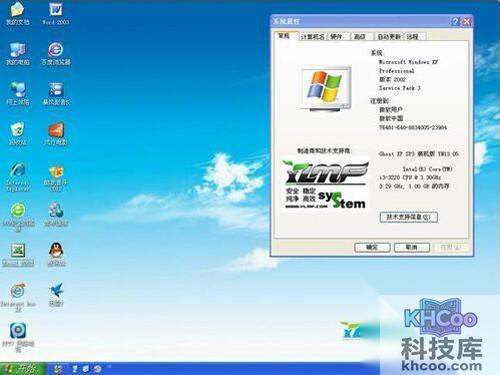Open the My Documents (我的文档) desktop icon

pos(18,13)
